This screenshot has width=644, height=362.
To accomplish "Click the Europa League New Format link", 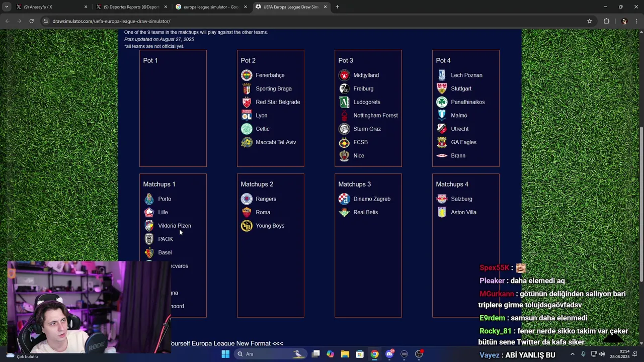I will 226,343.
